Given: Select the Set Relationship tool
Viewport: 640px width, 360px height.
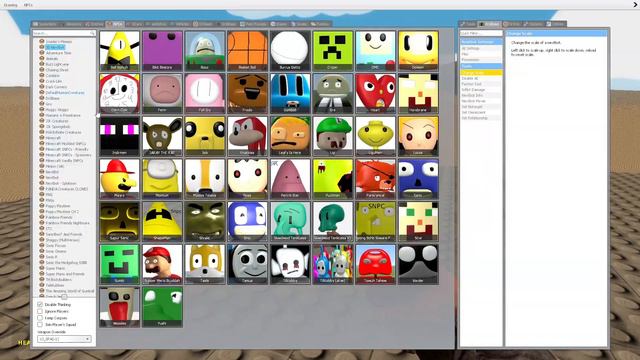Looking at the screenshot, I should point(481,118).
